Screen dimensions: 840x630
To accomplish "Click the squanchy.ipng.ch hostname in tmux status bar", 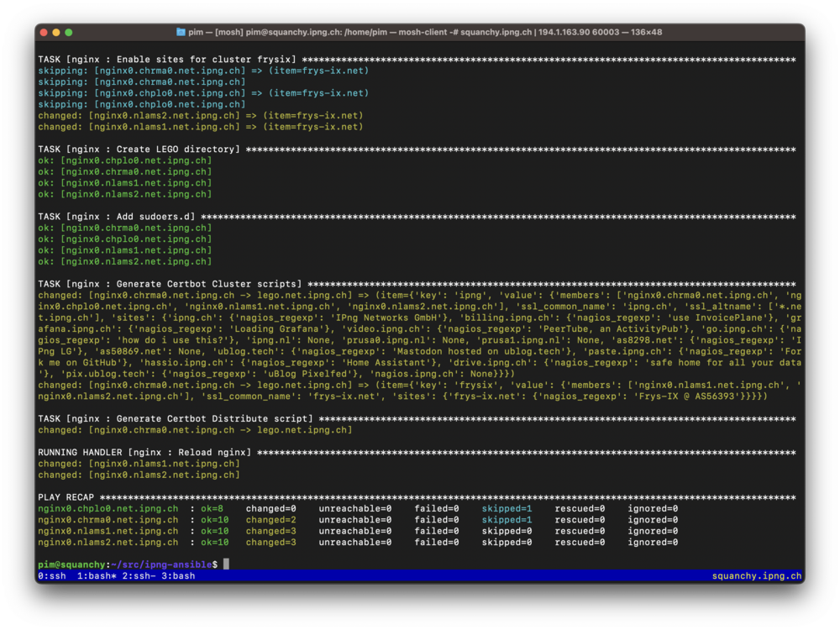I will [756, 576].
